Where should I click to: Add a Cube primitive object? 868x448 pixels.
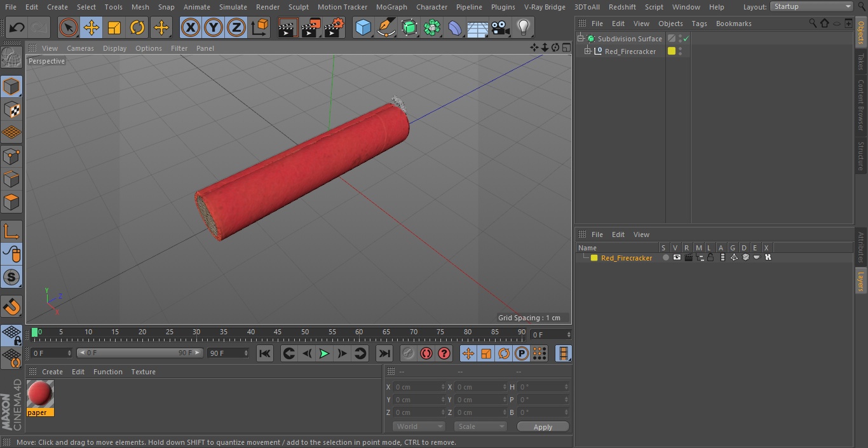pyautogui.click(x=363, y=27)
